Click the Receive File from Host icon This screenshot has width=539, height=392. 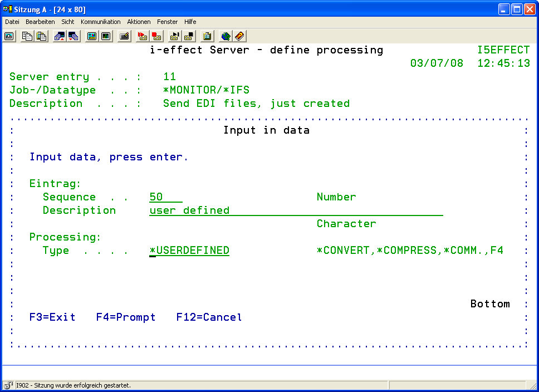click(73, 36)
